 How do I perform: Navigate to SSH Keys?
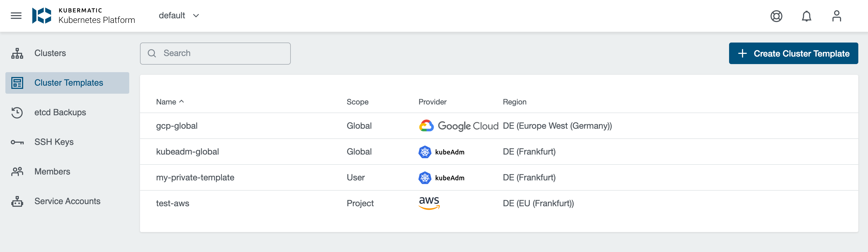(54, 142)
